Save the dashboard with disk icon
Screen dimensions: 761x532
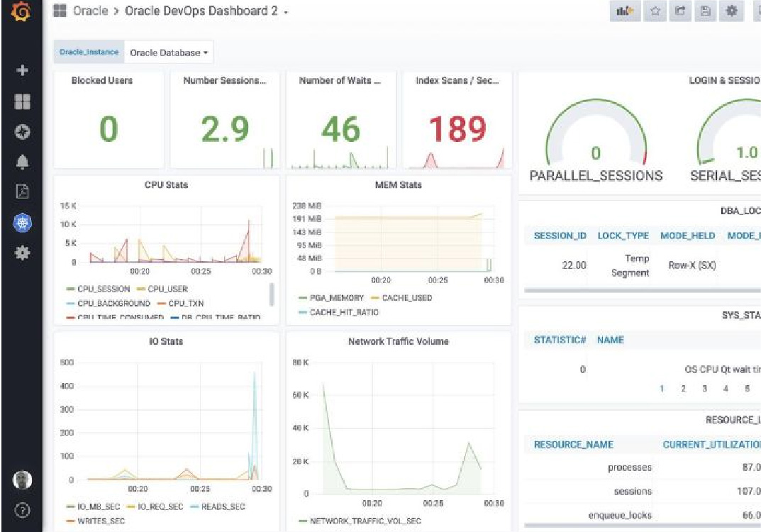[x=706, y=11]
